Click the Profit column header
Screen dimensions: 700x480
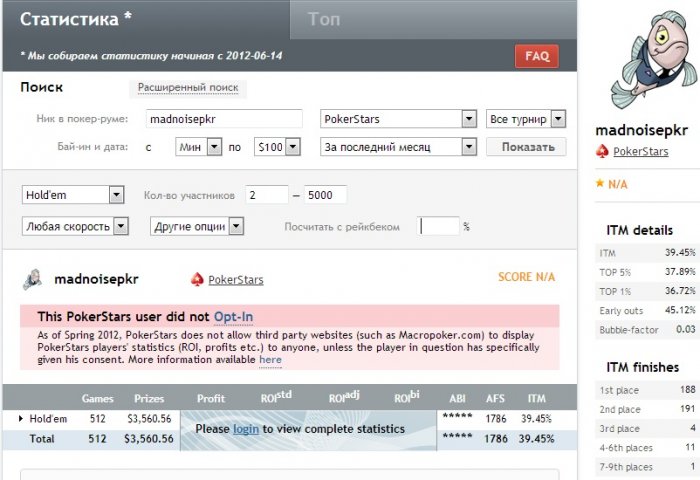click(x=211, y=399)
